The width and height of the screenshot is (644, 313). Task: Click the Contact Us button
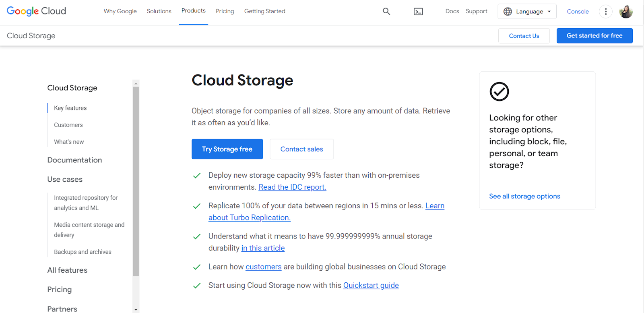(524, 36)
